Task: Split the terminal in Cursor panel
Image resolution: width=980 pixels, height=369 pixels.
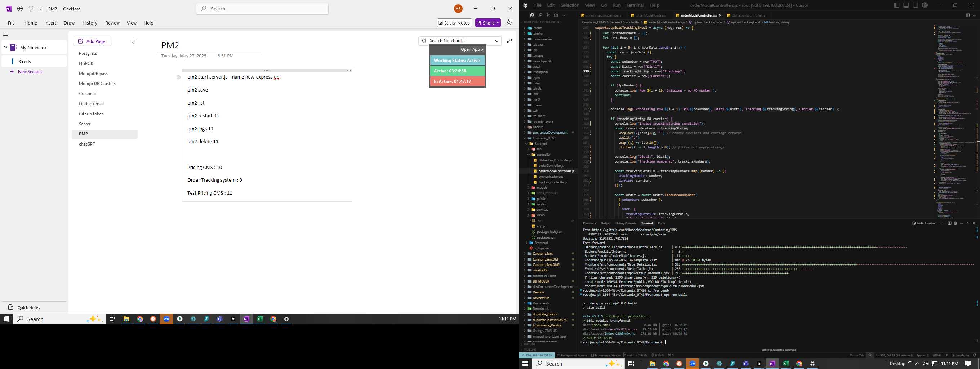Action: tap(949, 223)
